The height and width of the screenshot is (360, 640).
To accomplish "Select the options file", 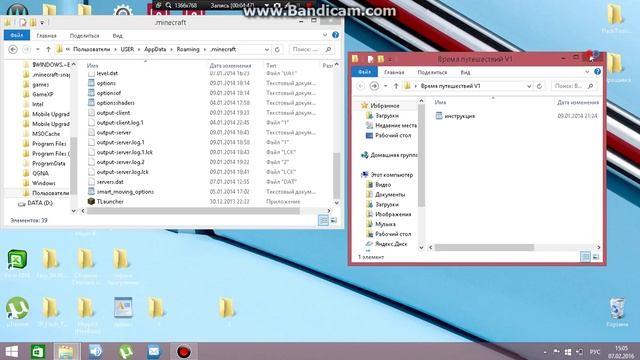I will point(106,83).
